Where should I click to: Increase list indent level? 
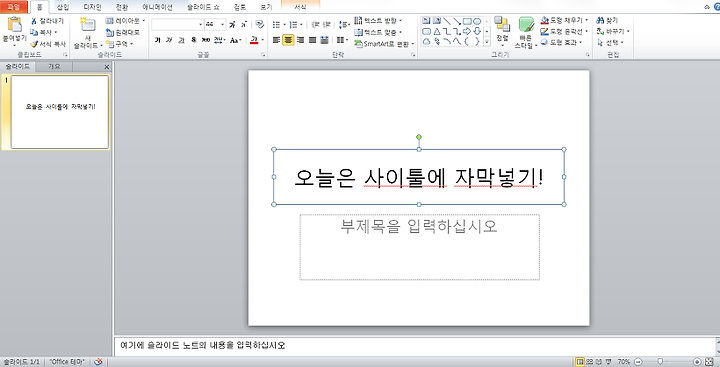tap(326, 24)
